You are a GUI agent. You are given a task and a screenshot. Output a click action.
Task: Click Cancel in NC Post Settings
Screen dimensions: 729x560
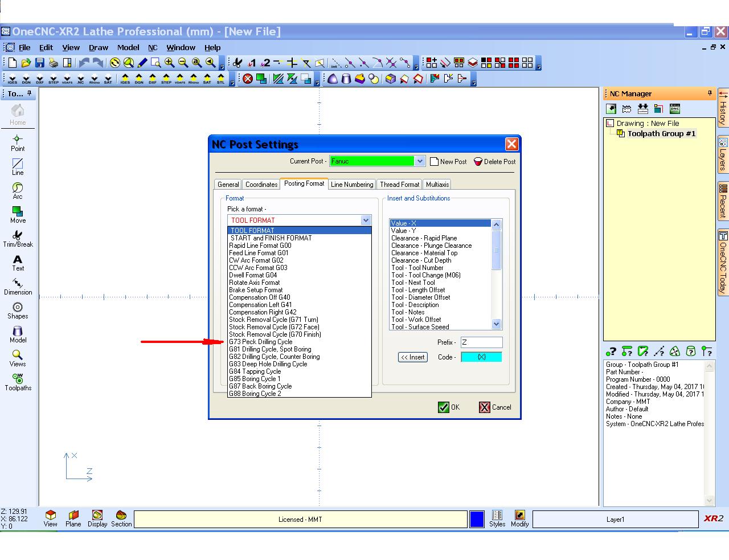click(x=495, y=407)
